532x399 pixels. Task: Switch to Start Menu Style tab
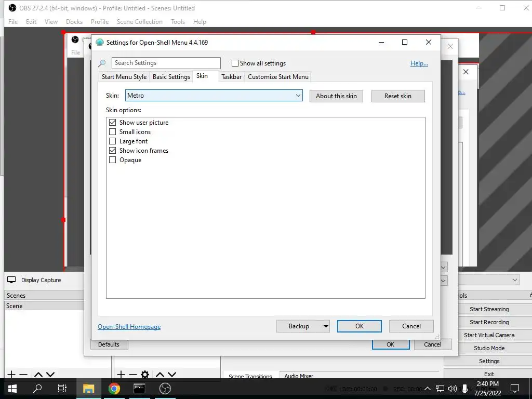124,77
